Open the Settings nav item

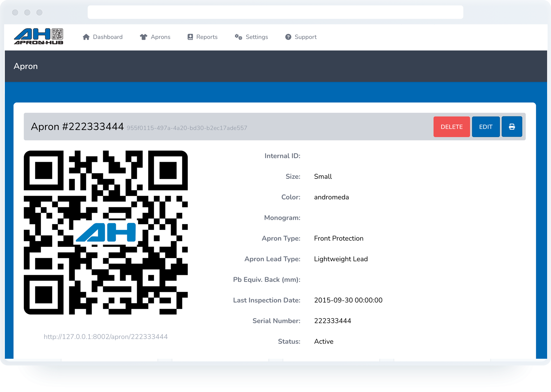point(256,37)
